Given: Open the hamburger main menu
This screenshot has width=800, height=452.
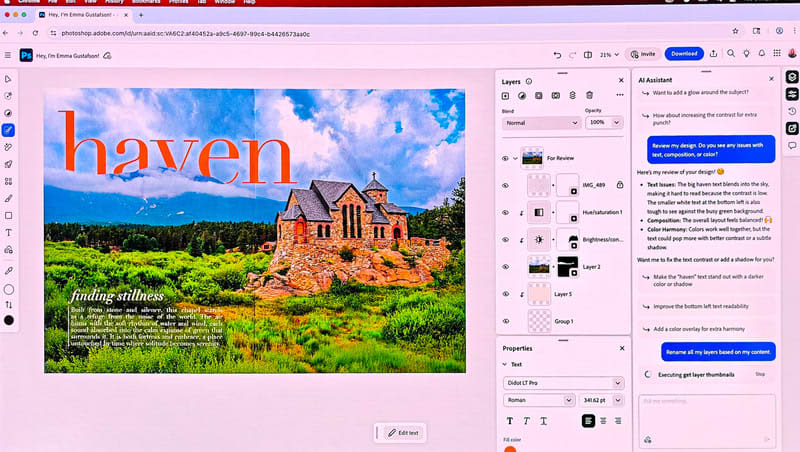Looking at the screenshot, I should coord(8,55).
